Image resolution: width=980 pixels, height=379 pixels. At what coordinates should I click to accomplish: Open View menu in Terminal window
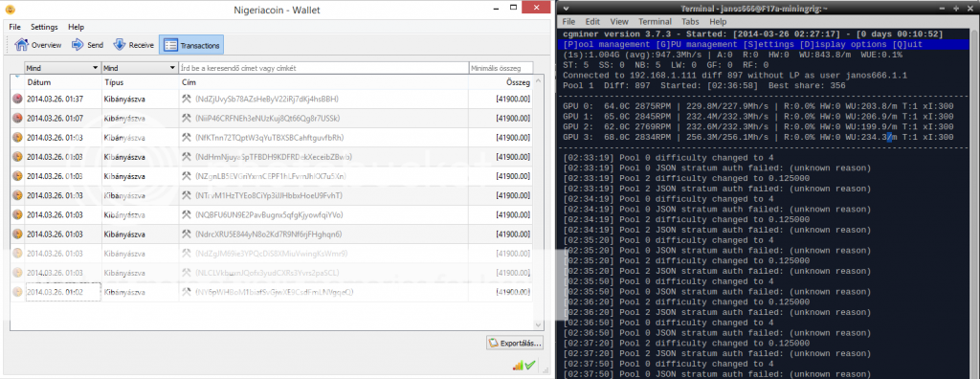(x=619, y=21)
